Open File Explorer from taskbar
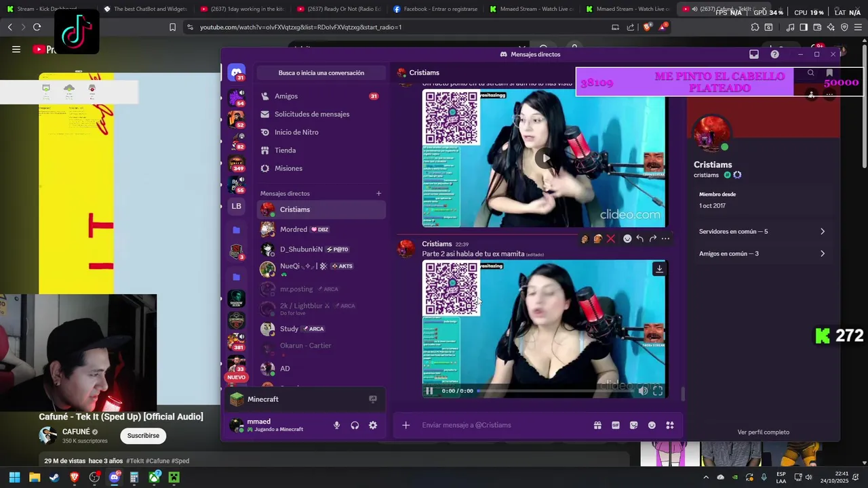The width and height of the screenshot is (868, 488). pyautogui.click(x=35, y=477)
